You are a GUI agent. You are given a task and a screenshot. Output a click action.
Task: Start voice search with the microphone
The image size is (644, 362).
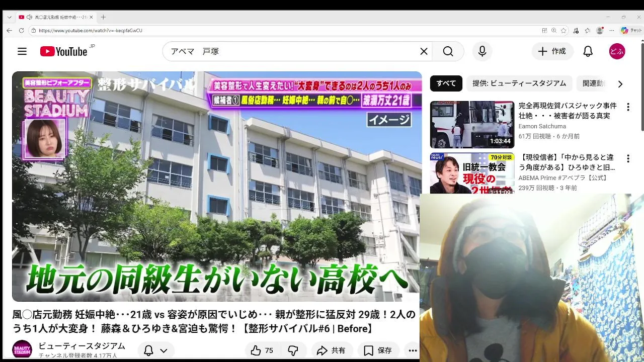pos(482,51)
